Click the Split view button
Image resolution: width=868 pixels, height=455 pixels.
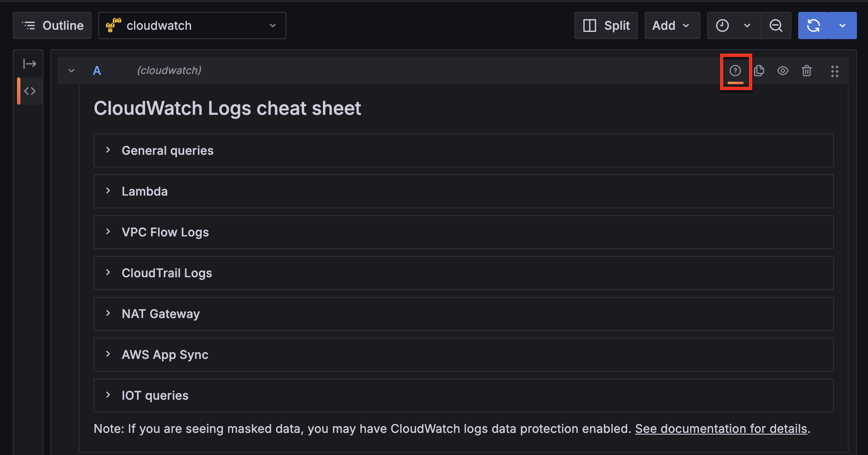click(606, 25)
